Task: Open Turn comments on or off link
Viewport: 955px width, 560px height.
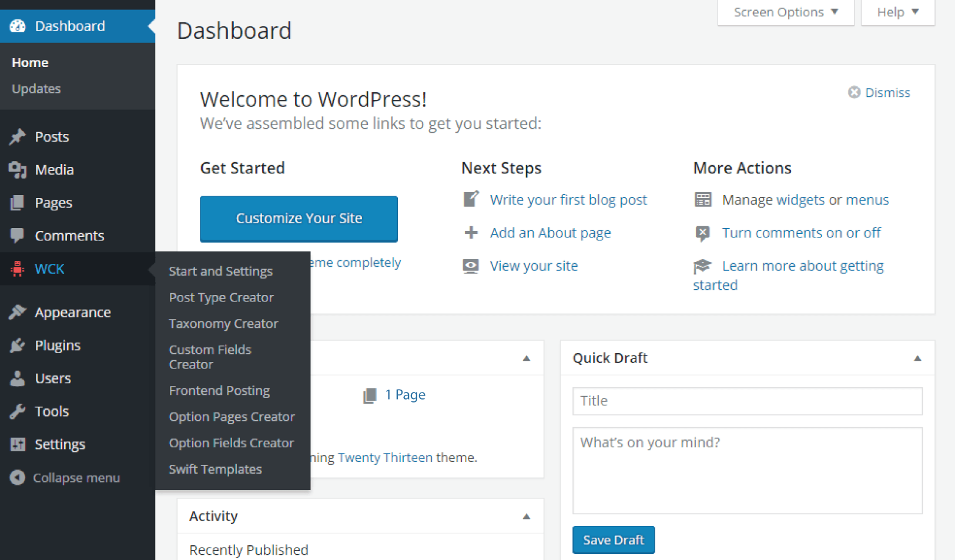Action: [801, 233]
